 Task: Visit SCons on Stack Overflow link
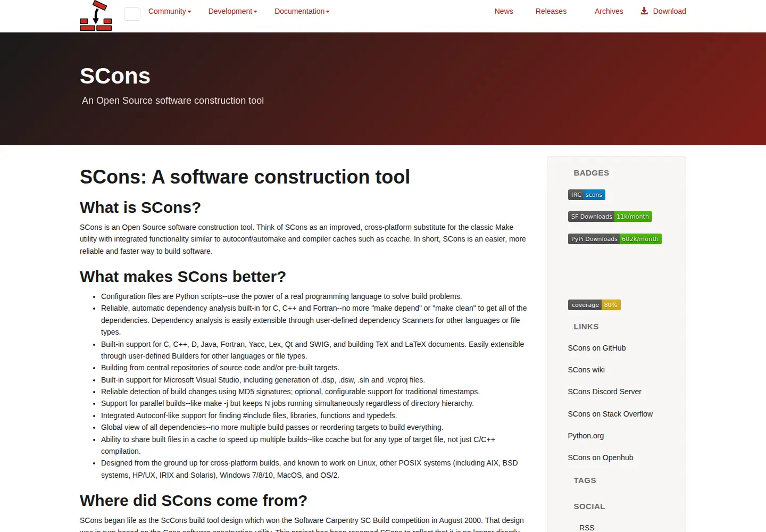[610, 414]
